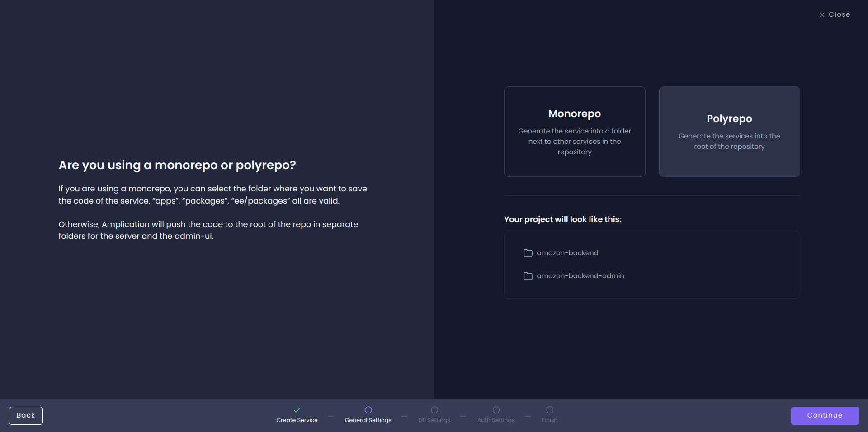Click the Finish step circle
This screenshot has height=432, width=868.
tap(549, 410)
